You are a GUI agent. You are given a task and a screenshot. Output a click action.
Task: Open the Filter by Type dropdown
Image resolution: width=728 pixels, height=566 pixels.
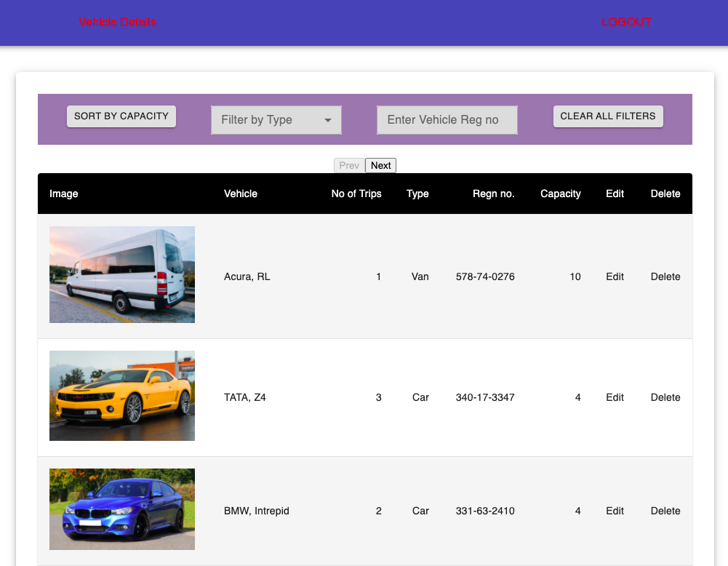click(x=275, y=119)
